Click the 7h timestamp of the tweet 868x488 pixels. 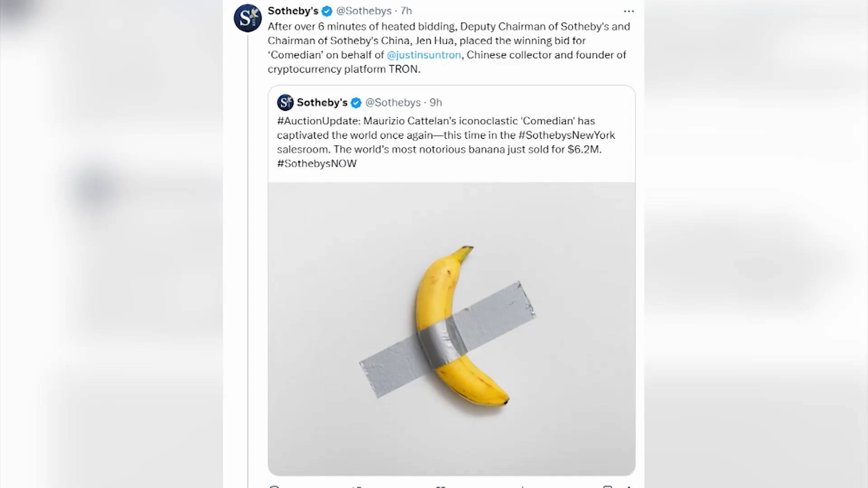(406, 11)
